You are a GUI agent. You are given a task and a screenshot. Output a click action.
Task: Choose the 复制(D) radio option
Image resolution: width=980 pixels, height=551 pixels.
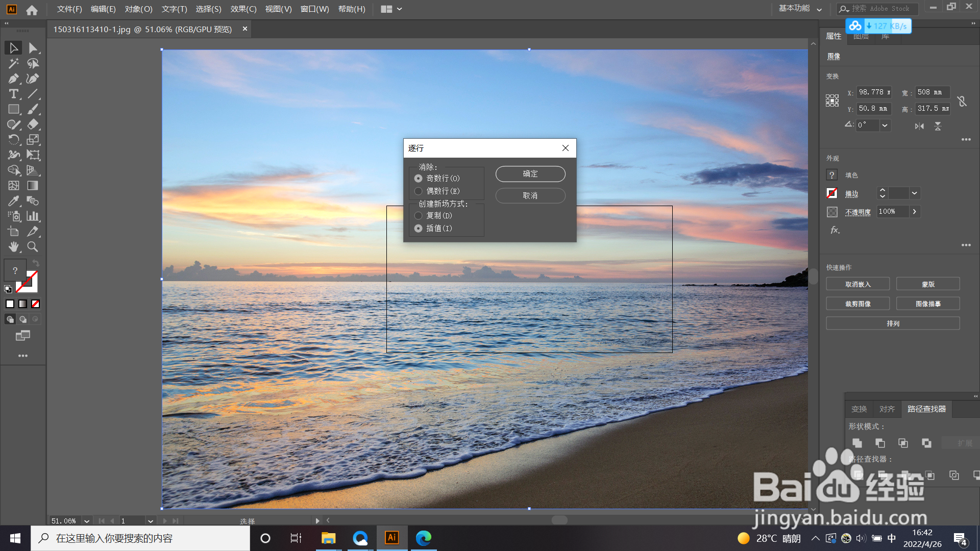coord(419,215)
